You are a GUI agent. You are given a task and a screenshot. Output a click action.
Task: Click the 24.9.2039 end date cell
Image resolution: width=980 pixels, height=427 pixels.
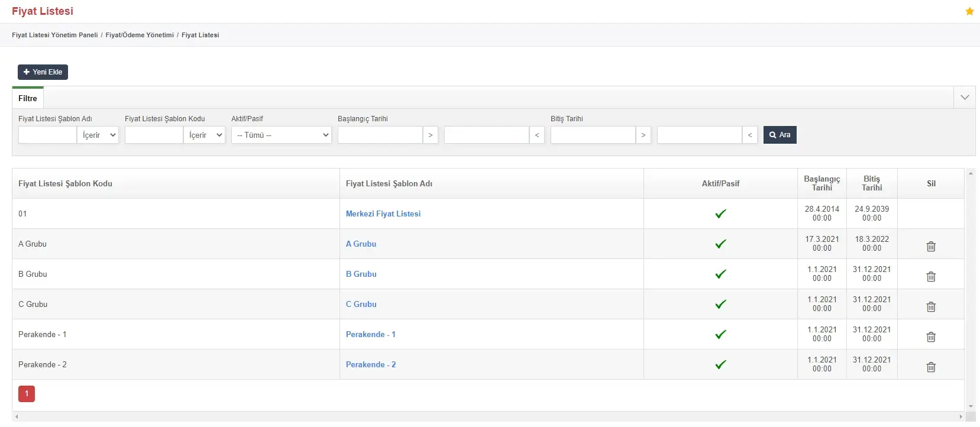pyautogui.click(x=872, y=213)
